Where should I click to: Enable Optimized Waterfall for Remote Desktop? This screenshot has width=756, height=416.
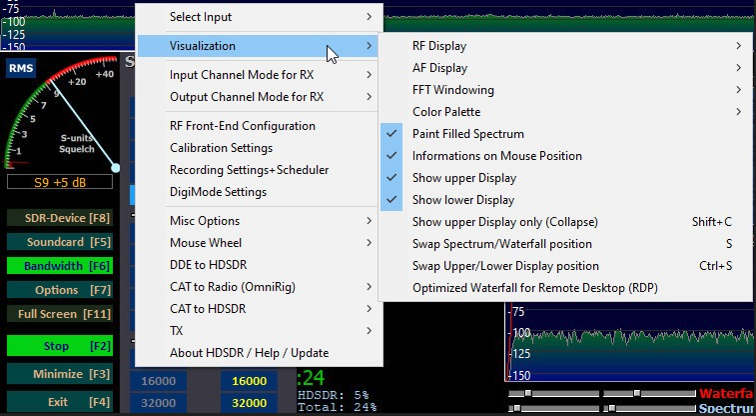(x=567, y=288)
